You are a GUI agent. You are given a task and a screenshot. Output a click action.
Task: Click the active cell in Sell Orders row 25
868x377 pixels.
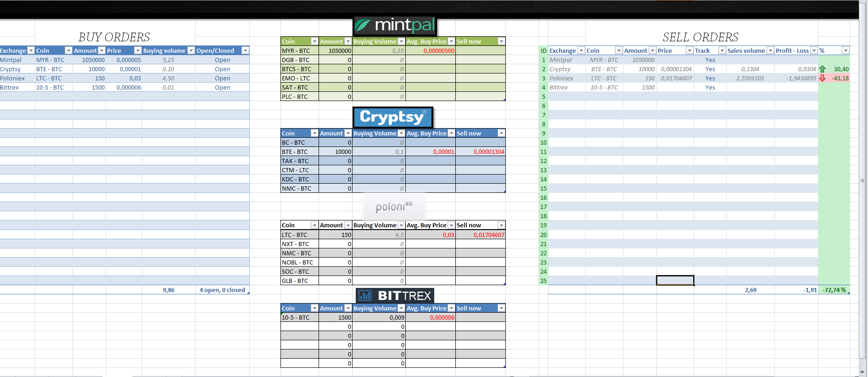coord(675,280)
